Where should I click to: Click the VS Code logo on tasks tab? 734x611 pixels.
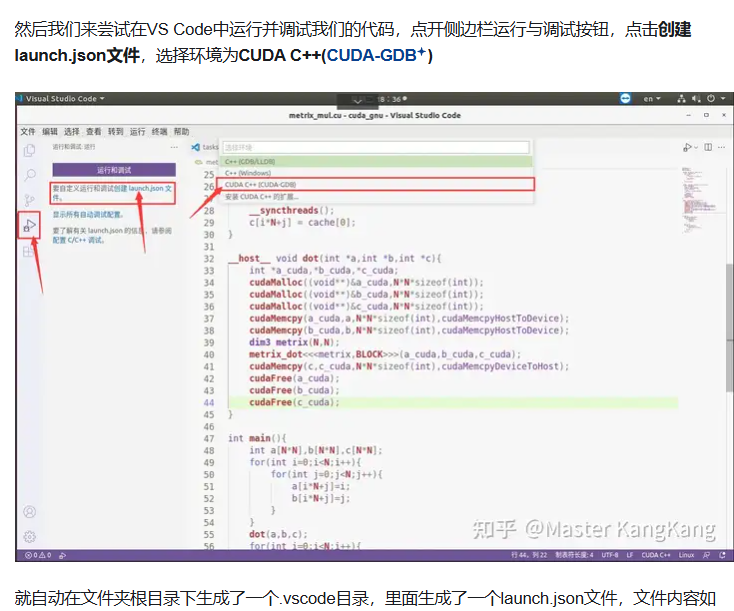tap(195, 147)
